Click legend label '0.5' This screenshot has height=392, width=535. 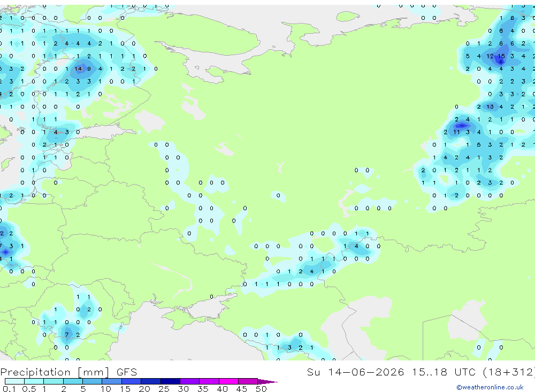29,389
